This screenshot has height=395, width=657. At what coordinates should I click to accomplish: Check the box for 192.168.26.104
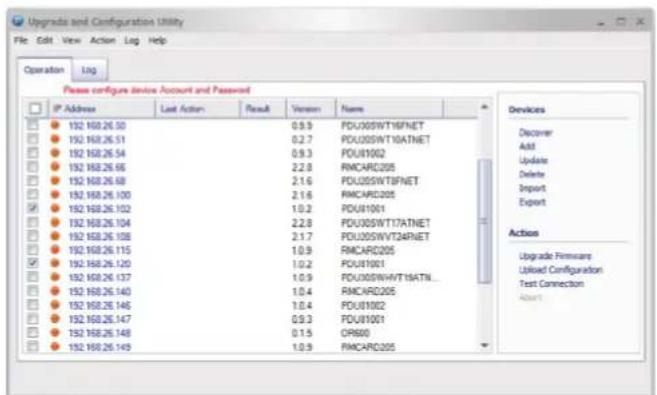click(32, 222)
